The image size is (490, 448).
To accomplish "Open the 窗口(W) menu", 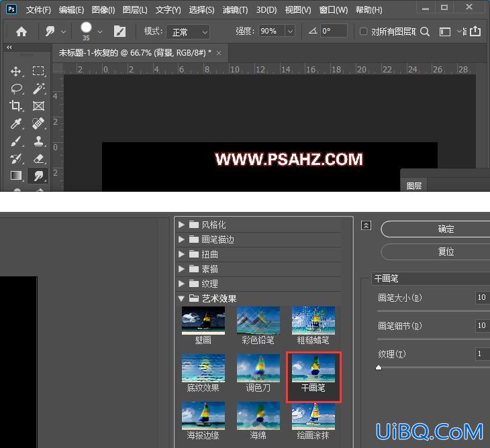I will tap(334, 10).
